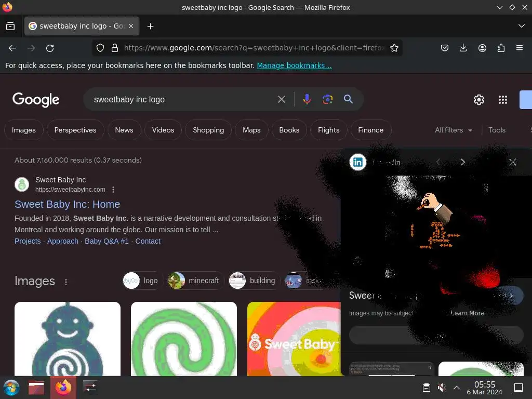The width and height of the screenshot is (532, 399).
Task: Open the clock showing 05:55
Action: [485, 388]
